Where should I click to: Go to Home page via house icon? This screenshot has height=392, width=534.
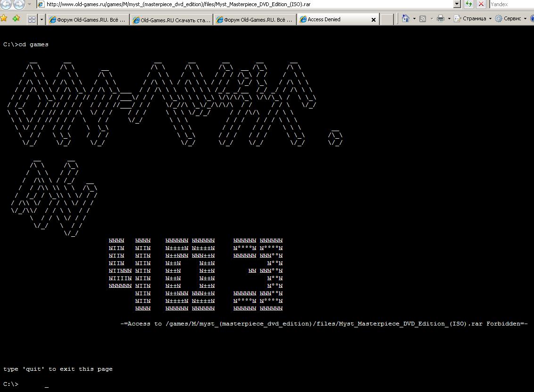(405, 18)
